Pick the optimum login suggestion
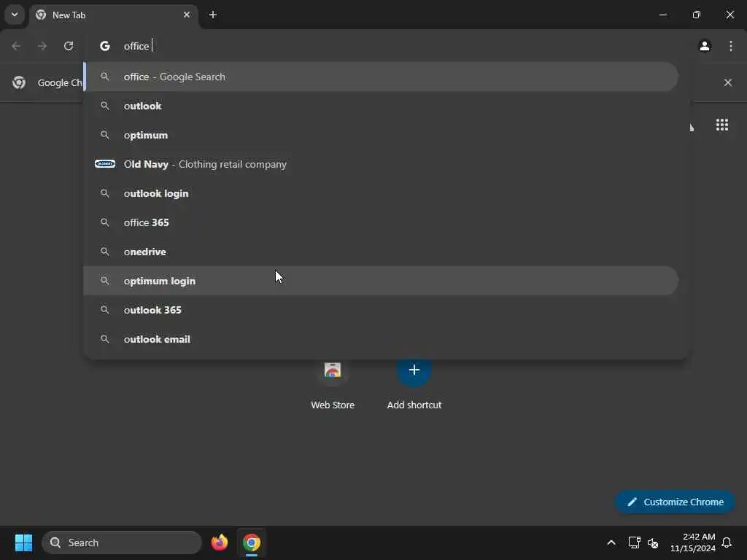Screen dimensions: 747x560 point(381,281)
